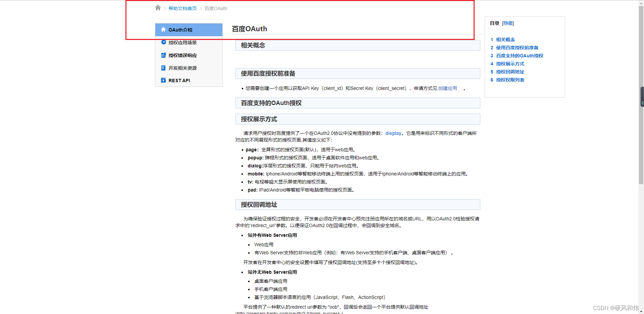
Task: Open the 创建应用 link
Action: 448,88
